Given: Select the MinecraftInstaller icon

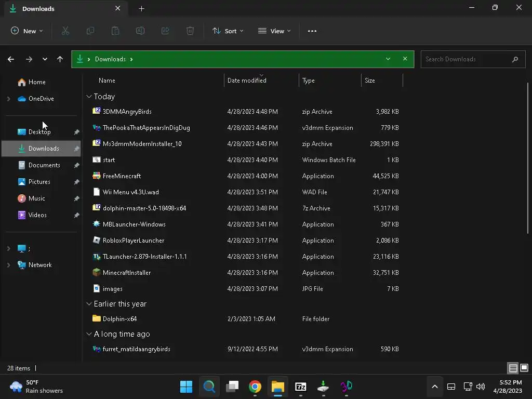Looking at the screenshot, I should (96, 272).
